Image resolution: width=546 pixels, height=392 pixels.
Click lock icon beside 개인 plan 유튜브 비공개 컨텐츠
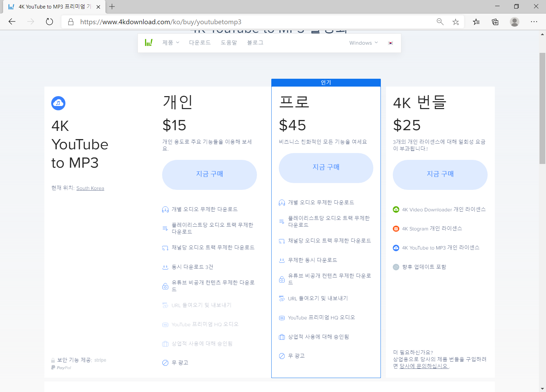pos(165,286)
